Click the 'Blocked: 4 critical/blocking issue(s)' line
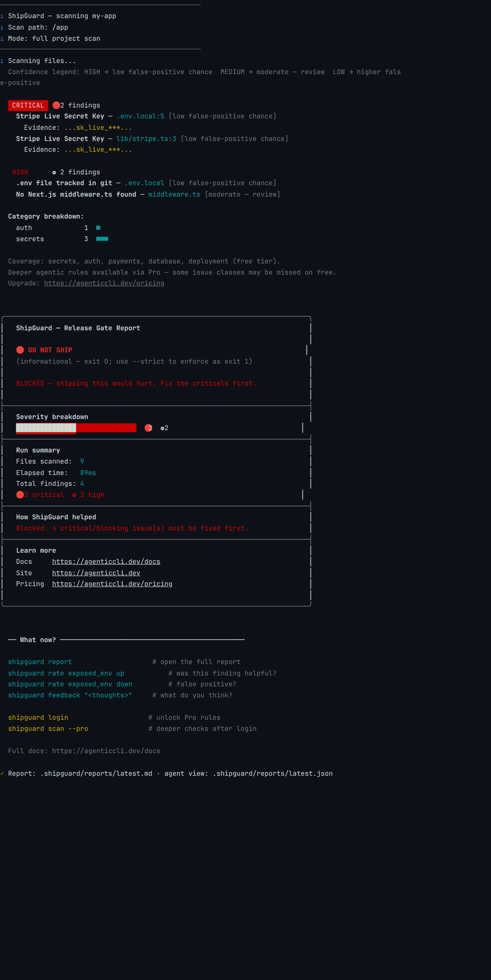 (x=132, y=528)
